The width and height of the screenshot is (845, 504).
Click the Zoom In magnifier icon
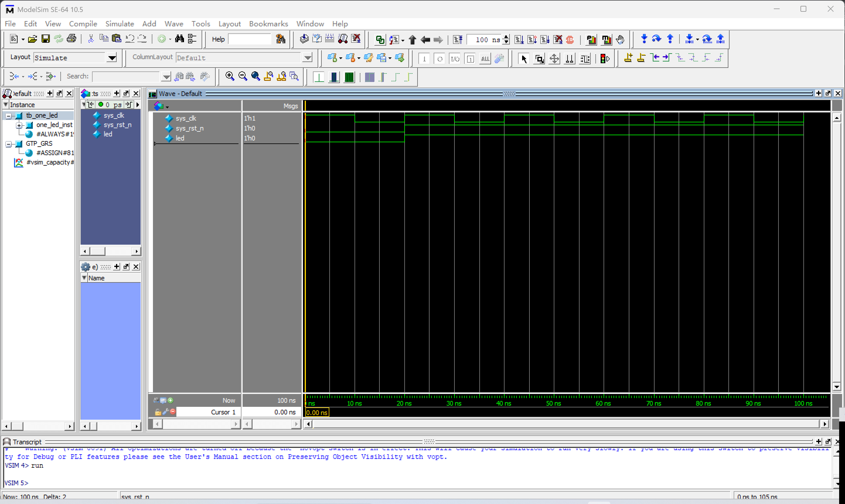click(230, 76)
